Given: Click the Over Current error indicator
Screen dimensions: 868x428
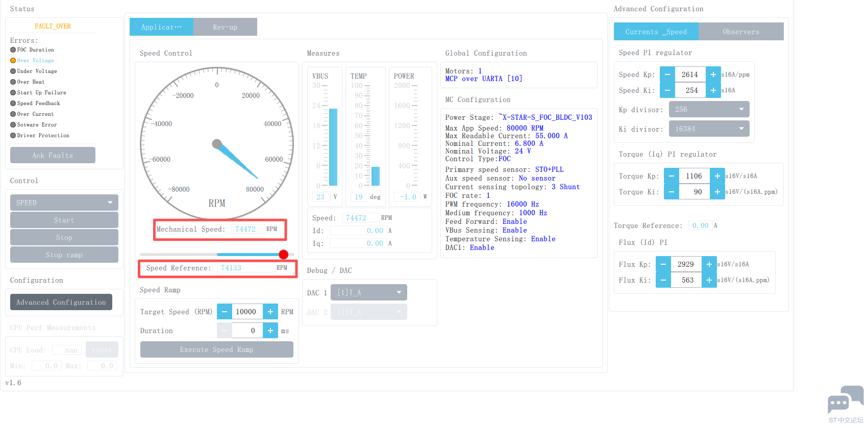Looking at the screenshot, I should click(x=13, y=114).
